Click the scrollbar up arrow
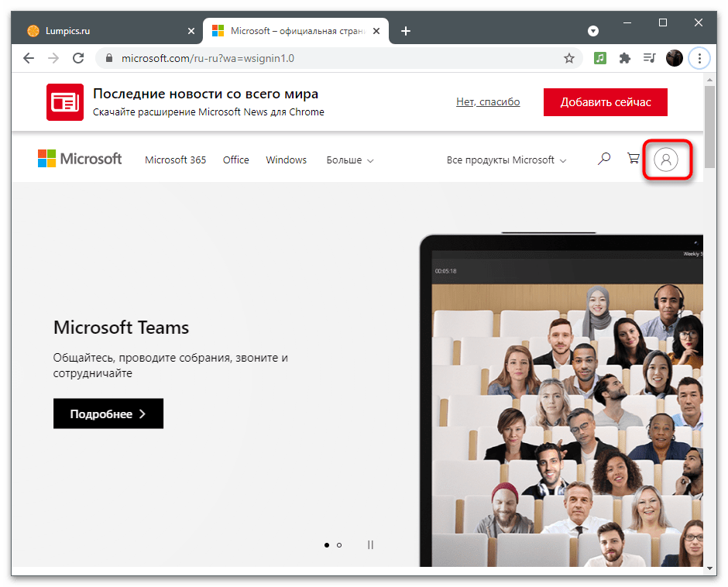The image size is (728, 587). click(709, 80)
